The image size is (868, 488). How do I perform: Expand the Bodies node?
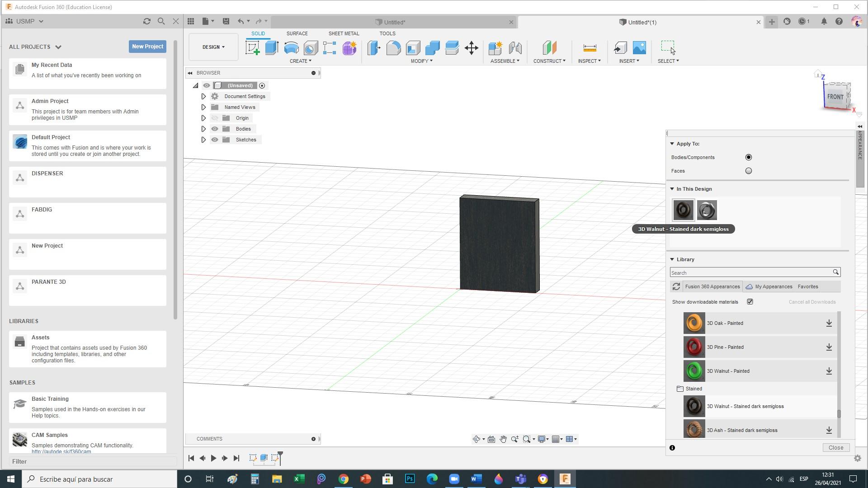tap(203, 129)
